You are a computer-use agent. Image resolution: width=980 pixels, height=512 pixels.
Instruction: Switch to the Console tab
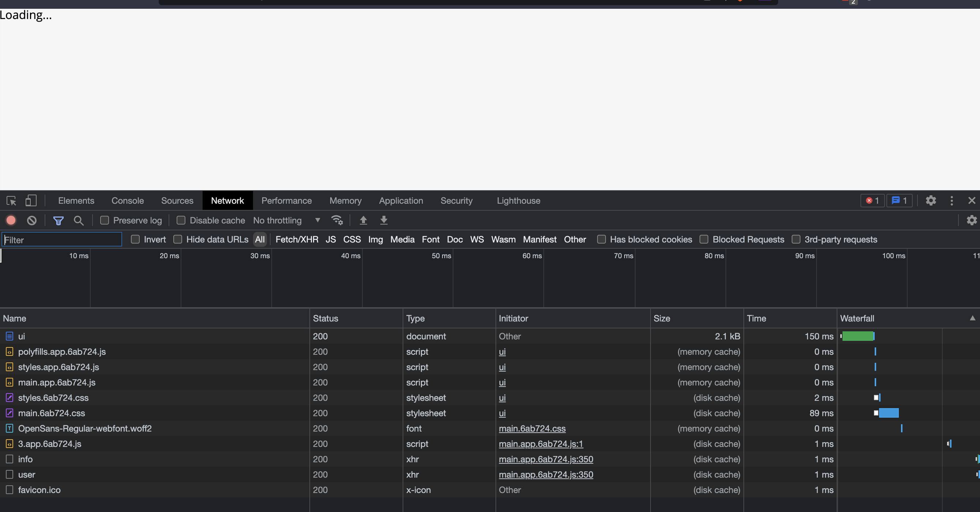(128, 200)
